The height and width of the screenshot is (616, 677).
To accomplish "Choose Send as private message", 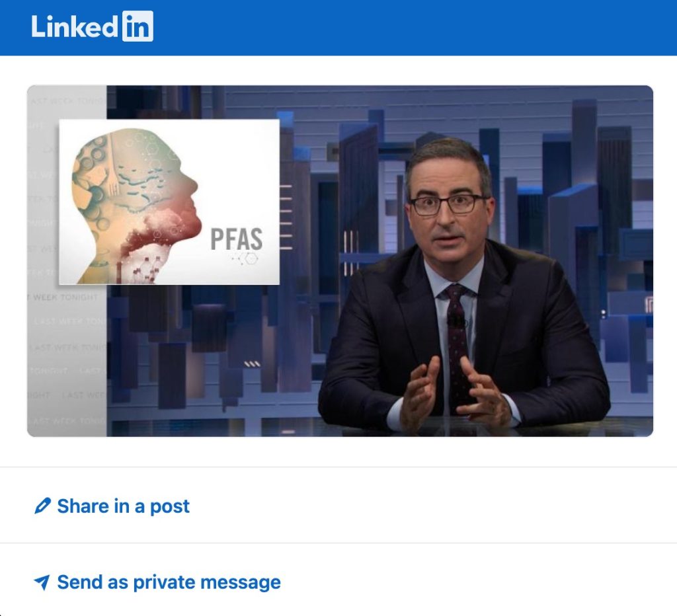I will (x=157, y=582).
